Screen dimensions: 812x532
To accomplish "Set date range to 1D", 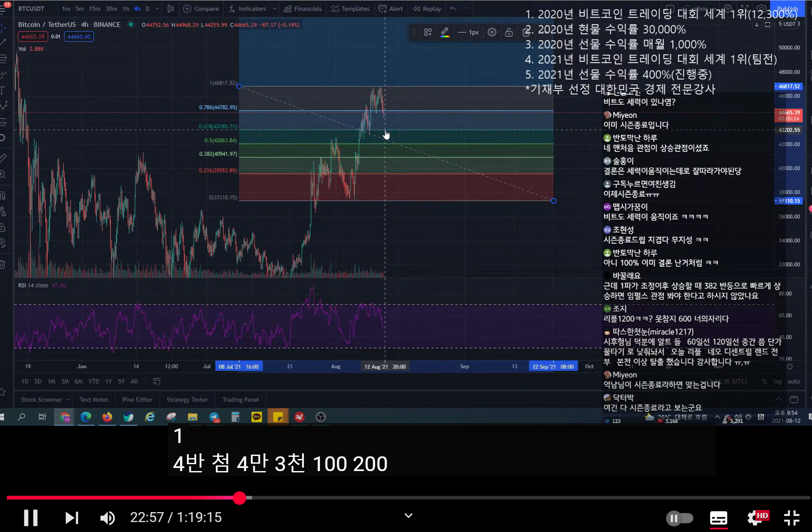I will [x=25, y=381].
